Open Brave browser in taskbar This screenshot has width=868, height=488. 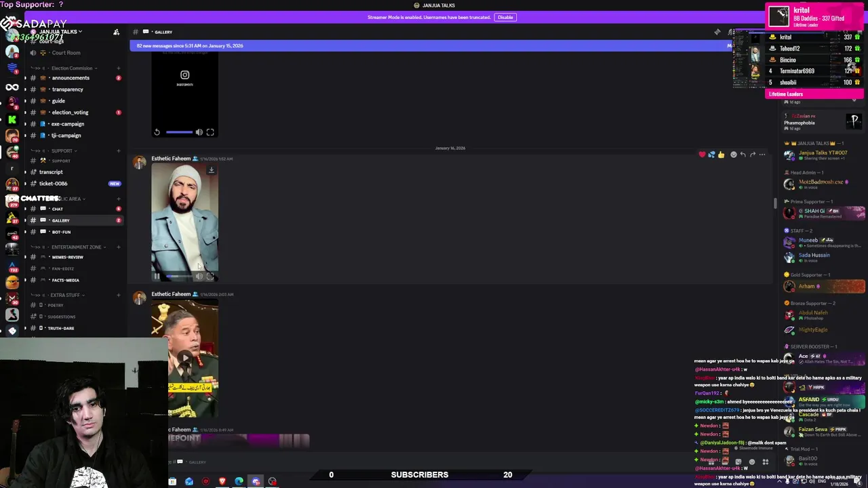coord(222,481)
